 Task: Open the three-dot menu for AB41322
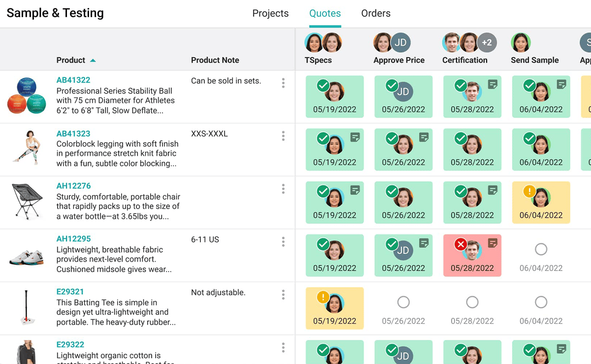[x=283, y=83]
